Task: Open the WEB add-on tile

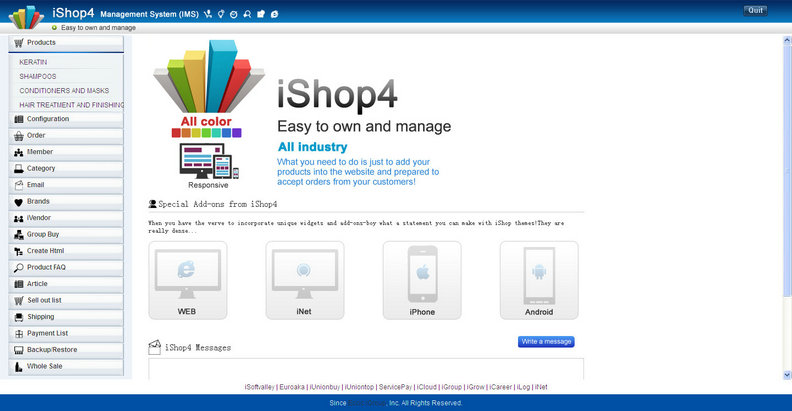Action: 187,280
